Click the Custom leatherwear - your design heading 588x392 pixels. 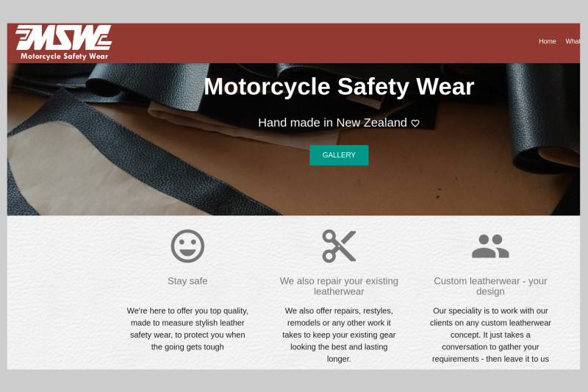click(490, 286)
